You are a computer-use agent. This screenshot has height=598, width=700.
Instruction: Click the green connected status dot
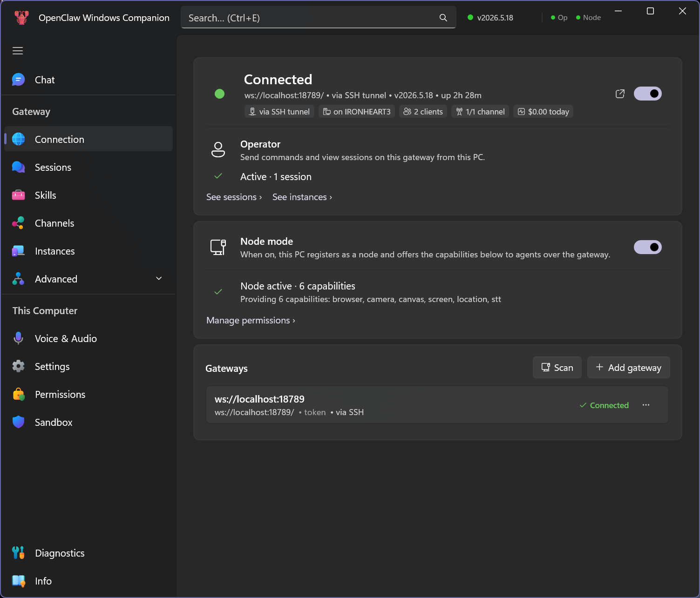[x=219, y=94]
